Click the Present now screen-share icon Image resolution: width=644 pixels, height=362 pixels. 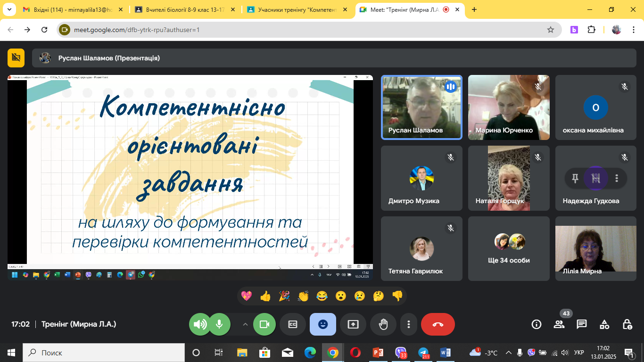(353, 324)
